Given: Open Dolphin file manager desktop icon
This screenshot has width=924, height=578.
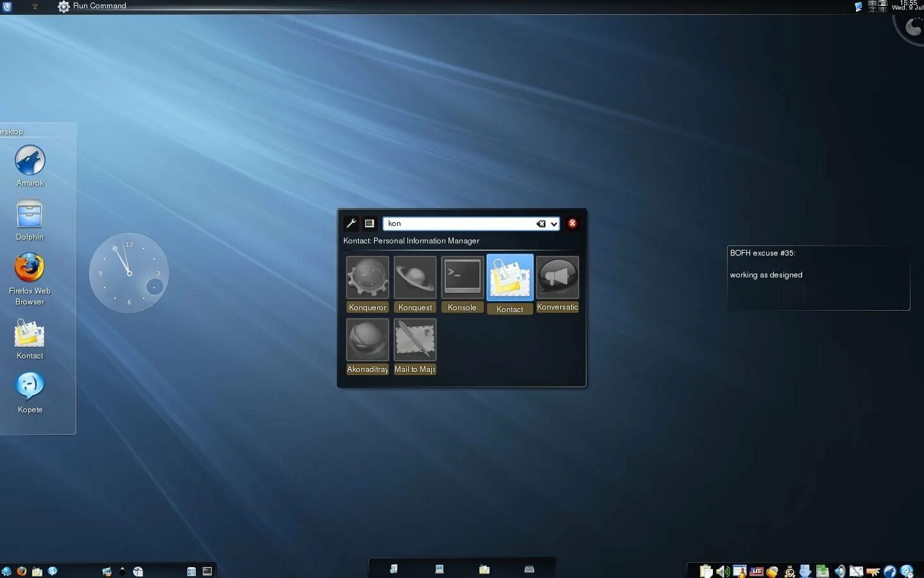Looking at the screenshot, I should pyautogui.click(x=30, y=220).
